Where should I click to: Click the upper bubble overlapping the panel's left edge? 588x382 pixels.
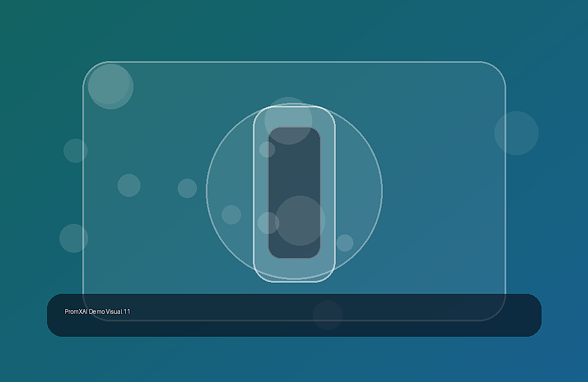click(75, 150)
